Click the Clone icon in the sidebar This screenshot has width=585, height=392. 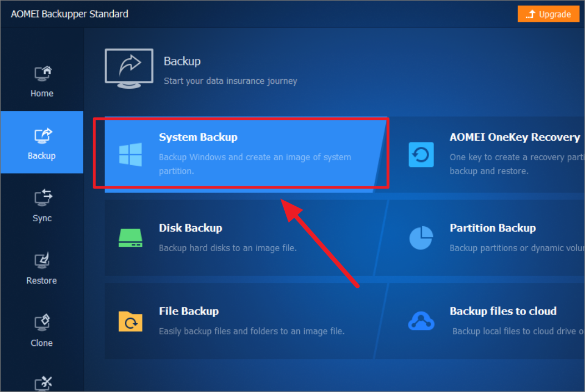[x=42, y=323]
